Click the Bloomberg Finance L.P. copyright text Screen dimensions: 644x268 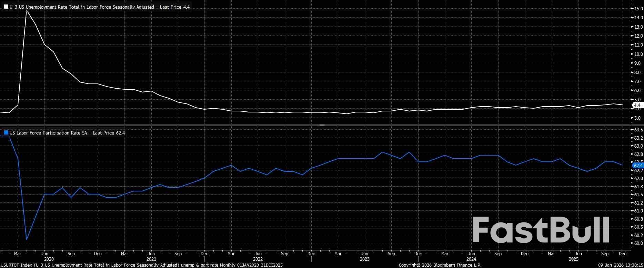[x=440, y=265]
